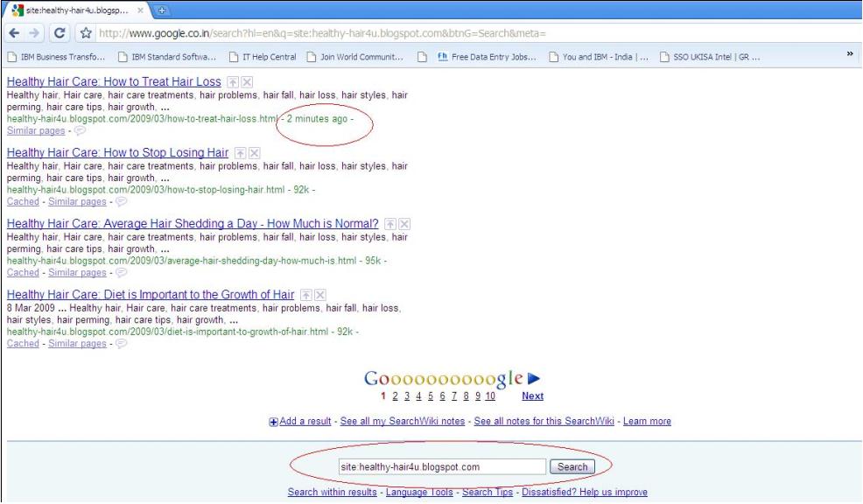Open Similar pages under Diet is Important result
Screen dimensions: 863x504
click(77, 344)
